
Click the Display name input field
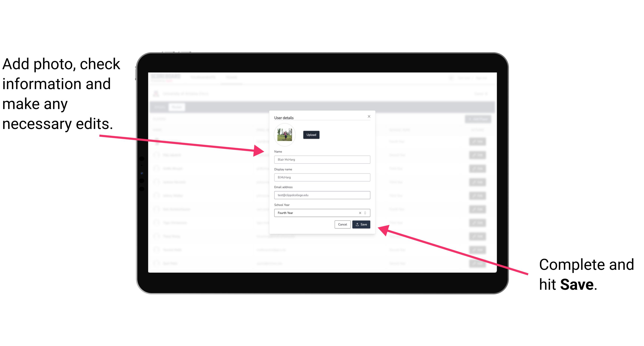point(322,177)
